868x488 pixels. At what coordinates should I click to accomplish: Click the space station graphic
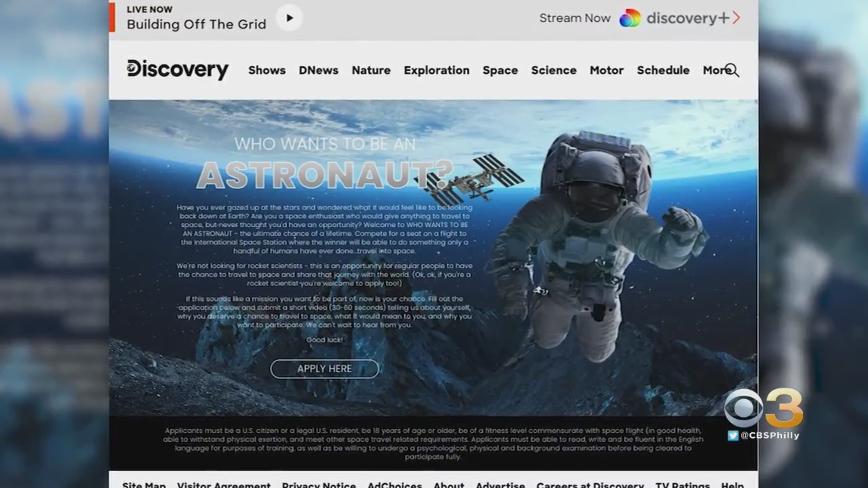[x=469, y=180]
